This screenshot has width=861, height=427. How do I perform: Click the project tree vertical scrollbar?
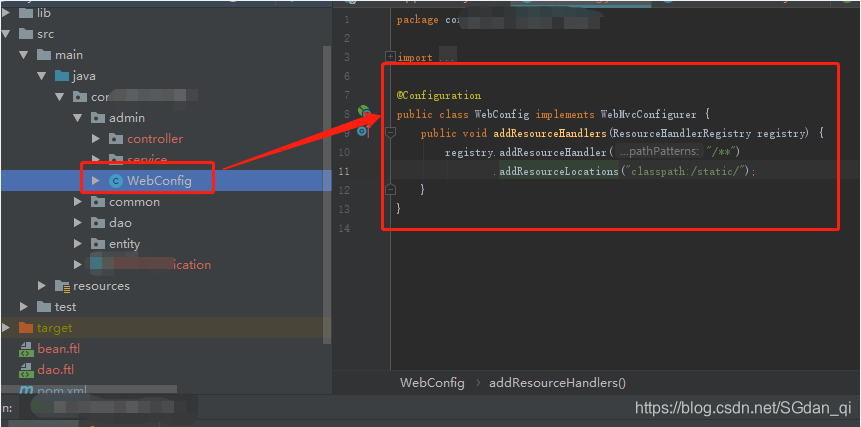coord(327,194)
